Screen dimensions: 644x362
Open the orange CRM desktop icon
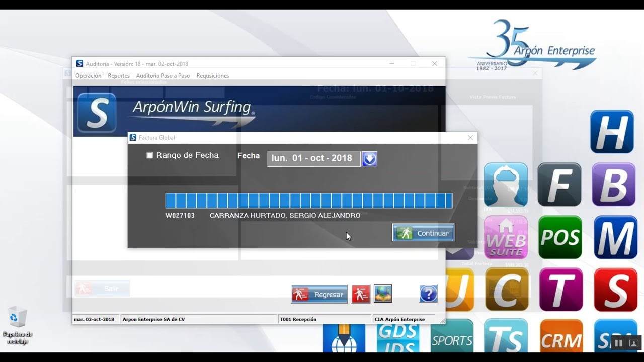561,336
